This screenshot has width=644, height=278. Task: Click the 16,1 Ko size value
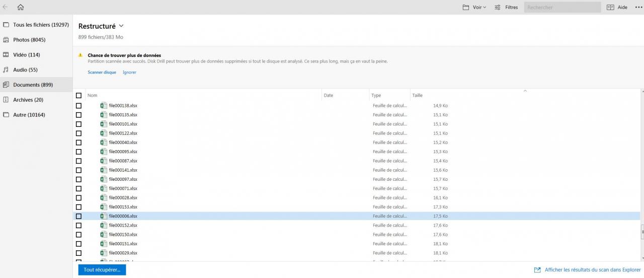tap(440, 197)
